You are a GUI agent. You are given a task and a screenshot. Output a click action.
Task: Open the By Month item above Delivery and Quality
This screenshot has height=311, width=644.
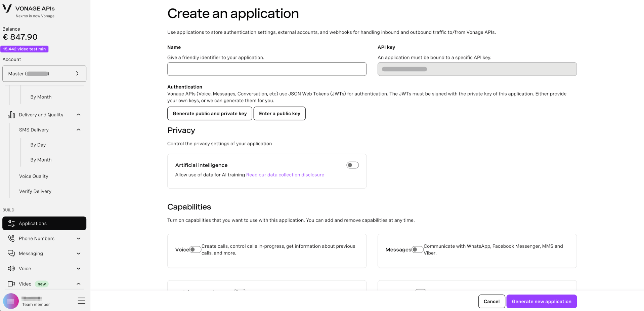click(41, 97)
